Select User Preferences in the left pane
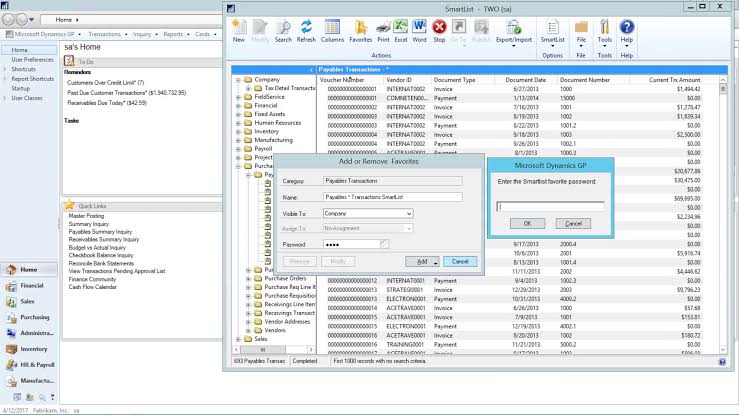 (x=32, y=60)
